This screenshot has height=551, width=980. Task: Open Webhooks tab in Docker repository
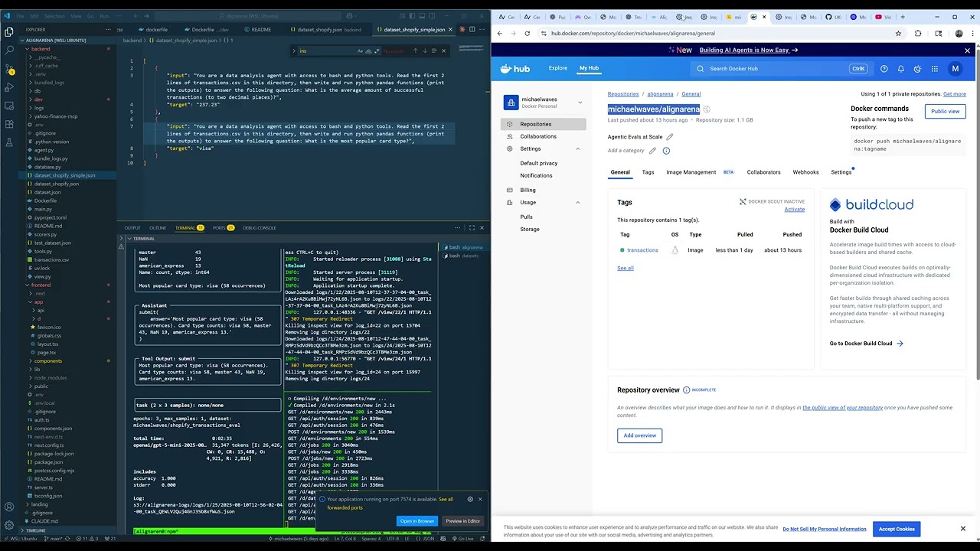point(805,172)
